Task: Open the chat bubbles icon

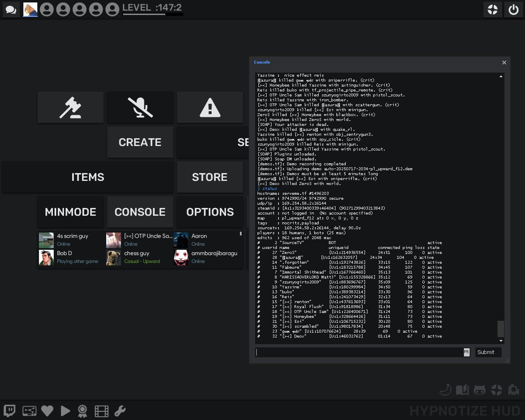Action: click(x=11, y=9)
